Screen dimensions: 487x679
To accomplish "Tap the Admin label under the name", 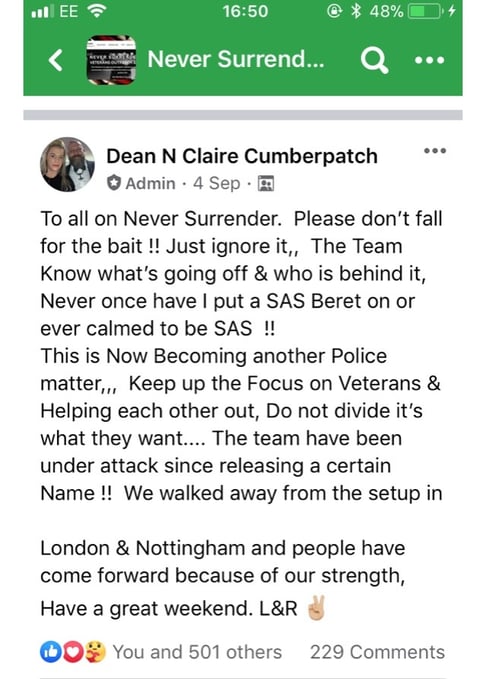I will pyautogui.click(x=150, y=183).
